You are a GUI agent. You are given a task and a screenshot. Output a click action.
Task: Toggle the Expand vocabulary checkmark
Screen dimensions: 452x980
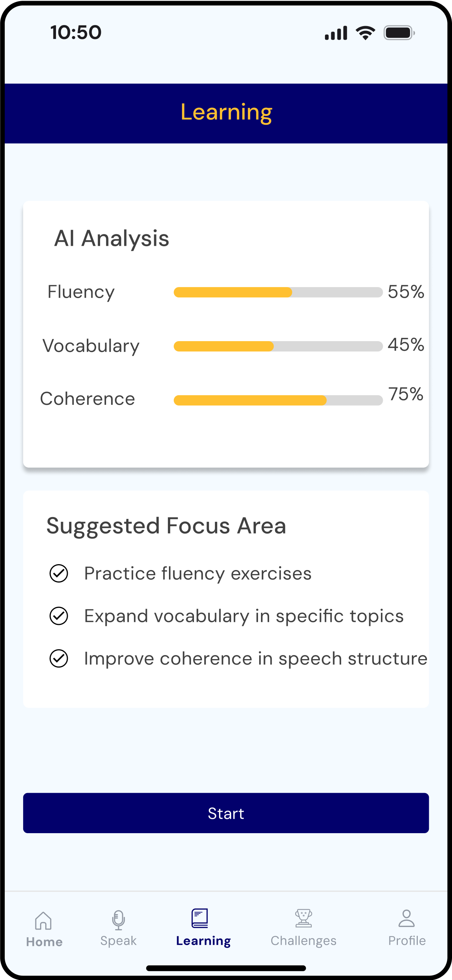[59, 616]
